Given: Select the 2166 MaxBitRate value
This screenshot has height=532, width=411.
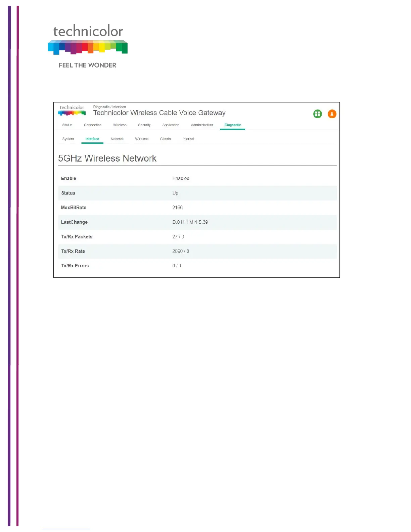Looking at the screenshot, I should coord(178,208).
